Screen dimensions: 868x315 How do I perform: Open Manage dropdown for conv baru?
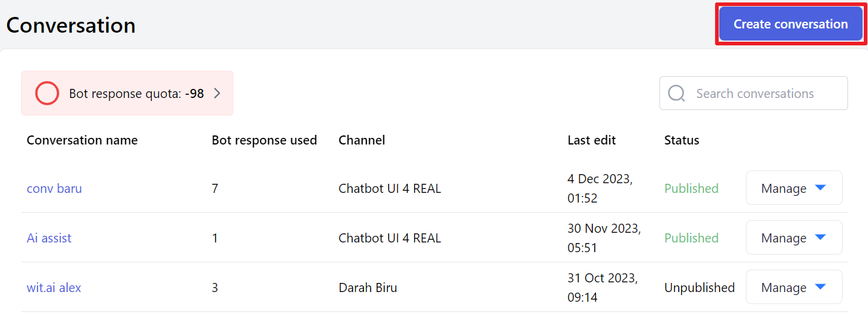(794, 188)
